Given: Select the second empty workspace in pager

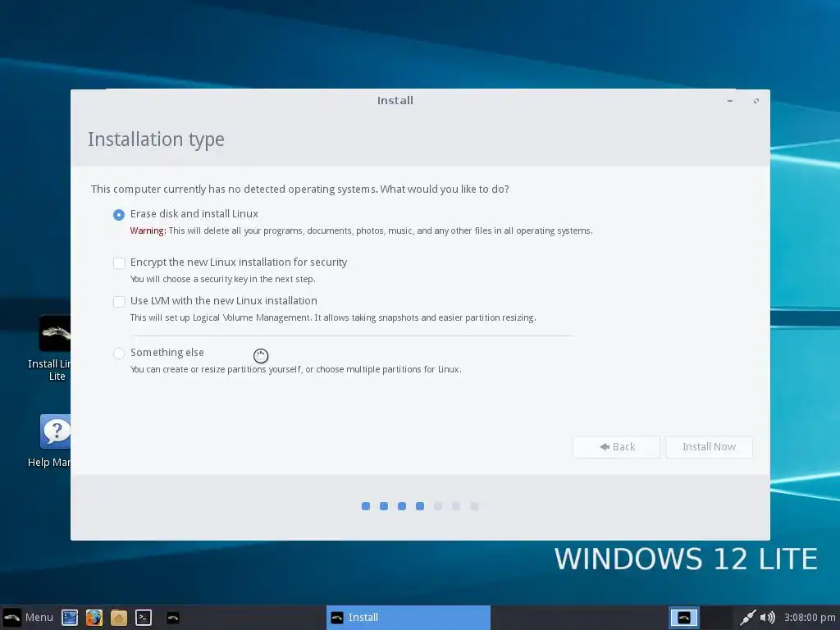Looking at the screenshot, I should pyautogui.click(x=716, y=618).
